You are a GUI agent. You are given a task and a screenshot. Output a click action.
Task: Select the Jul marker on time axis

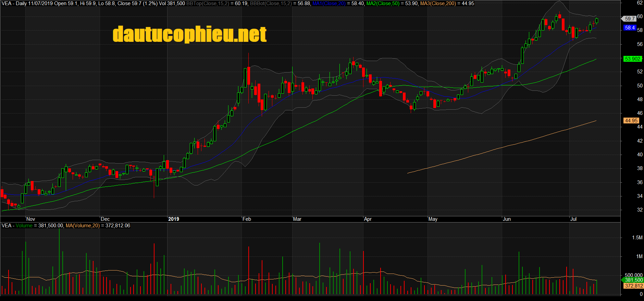pos(573,219)
